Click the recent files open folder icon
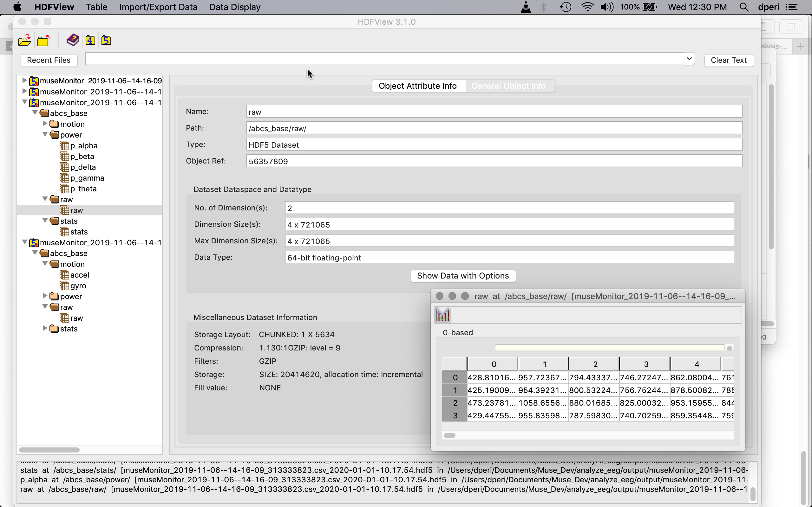Viewport: 812px width, 507px height. (25, 40)
